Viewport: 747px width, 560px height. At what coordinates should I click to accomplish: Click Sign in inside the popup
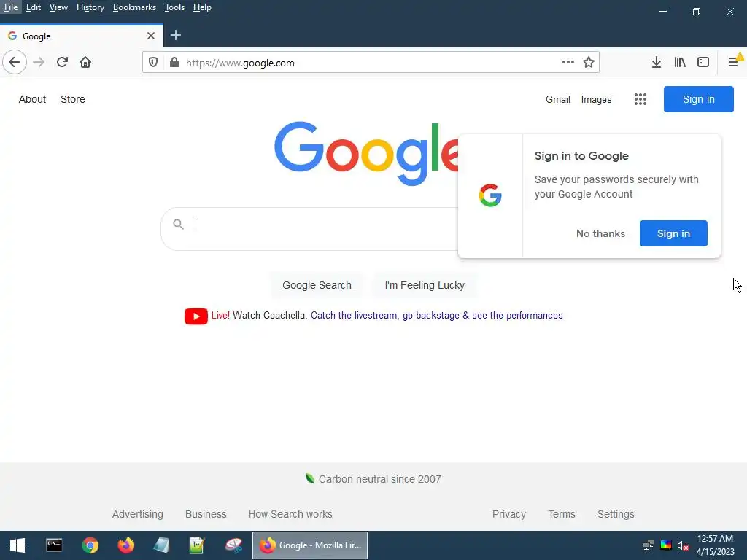673,233
